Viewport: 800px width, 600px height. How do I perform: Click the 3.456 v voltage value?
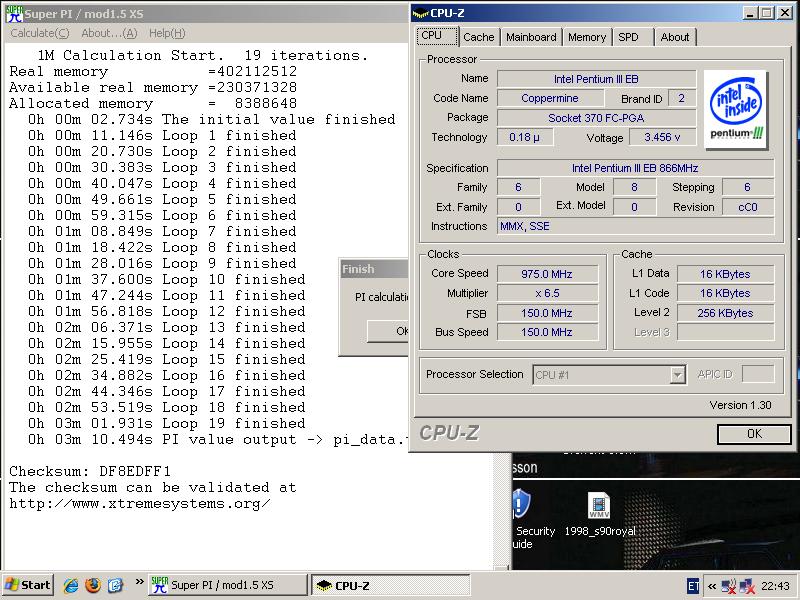tap(662, 137)
